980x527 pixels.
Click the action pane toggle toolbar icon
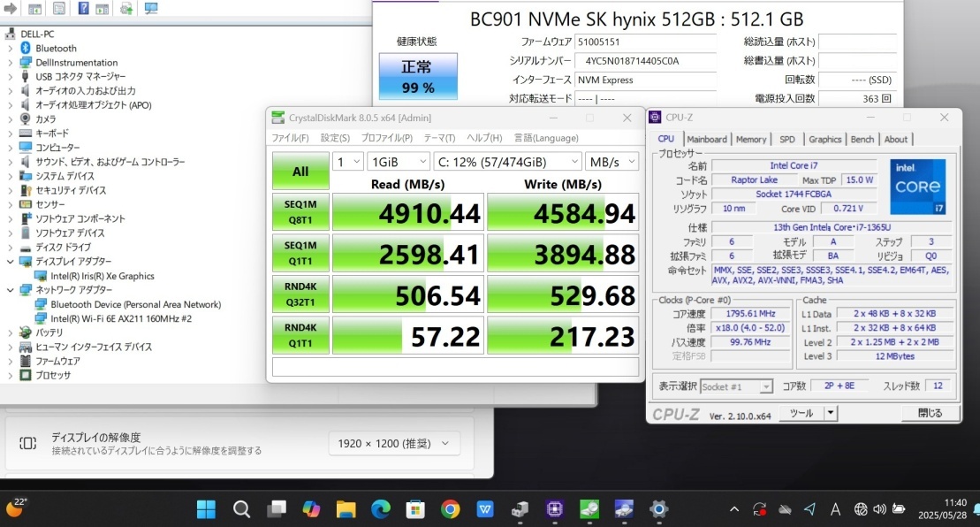pos(102,9)
